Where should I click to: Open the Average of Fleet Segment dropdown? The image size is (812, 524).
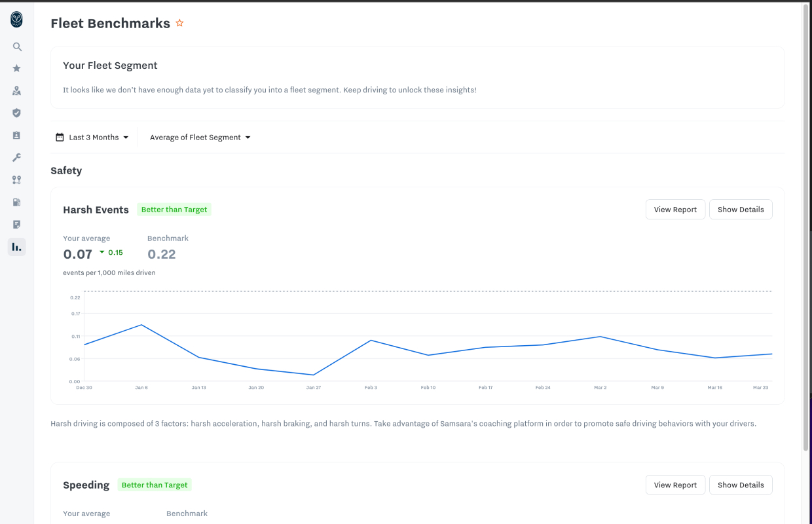200,138
